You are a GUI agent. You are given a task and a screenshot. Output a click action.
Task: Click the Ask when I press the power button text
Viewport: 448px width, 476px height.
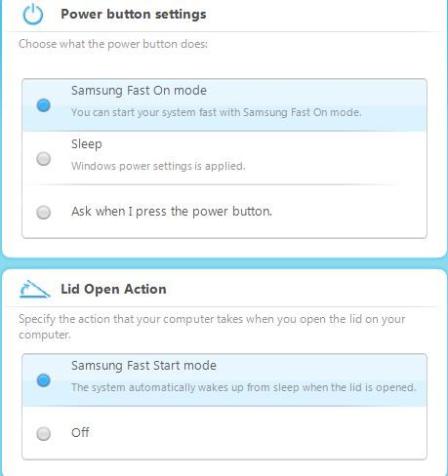pyautogui.click(x=172, y=212)
